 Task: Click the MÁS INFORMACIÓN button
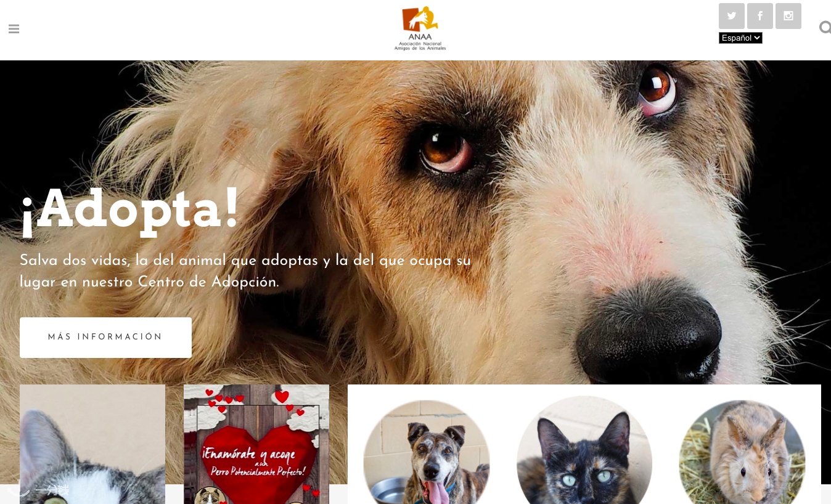coord(105,338)
